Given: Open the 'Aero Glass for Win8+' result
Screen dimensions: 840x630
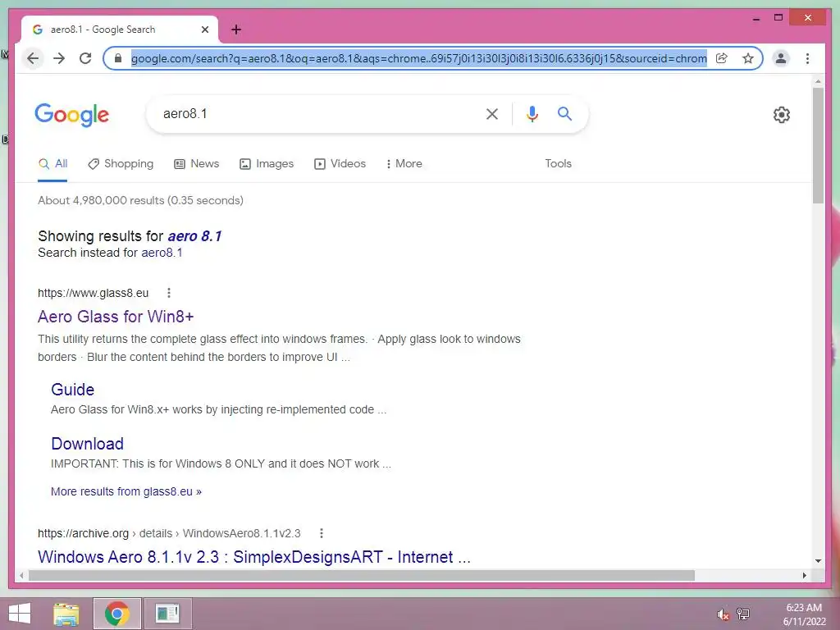Looking at the screenshot, I should pos(116,317).
